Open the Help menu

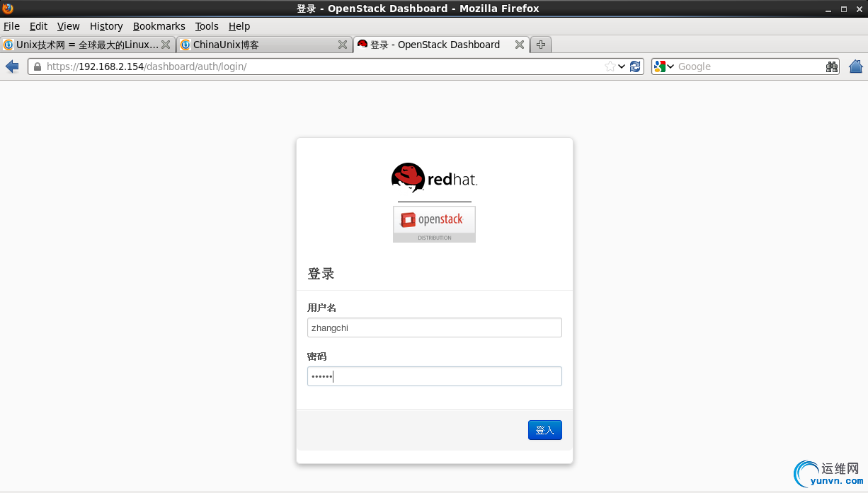pos(239,26)
